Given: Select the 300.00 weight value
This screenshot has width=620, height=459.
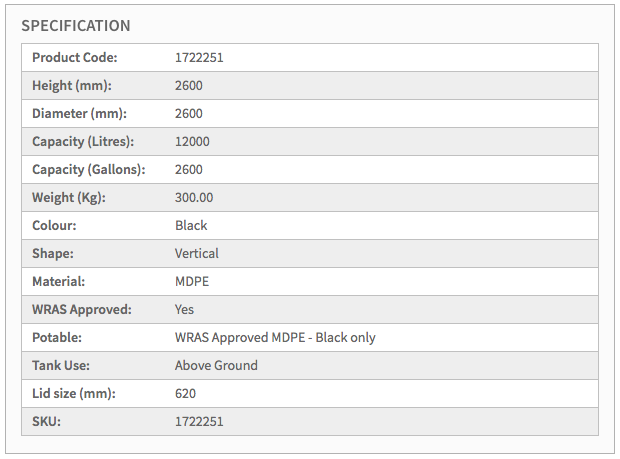Looking at the screenshot, I should click(x=194, y=198).
